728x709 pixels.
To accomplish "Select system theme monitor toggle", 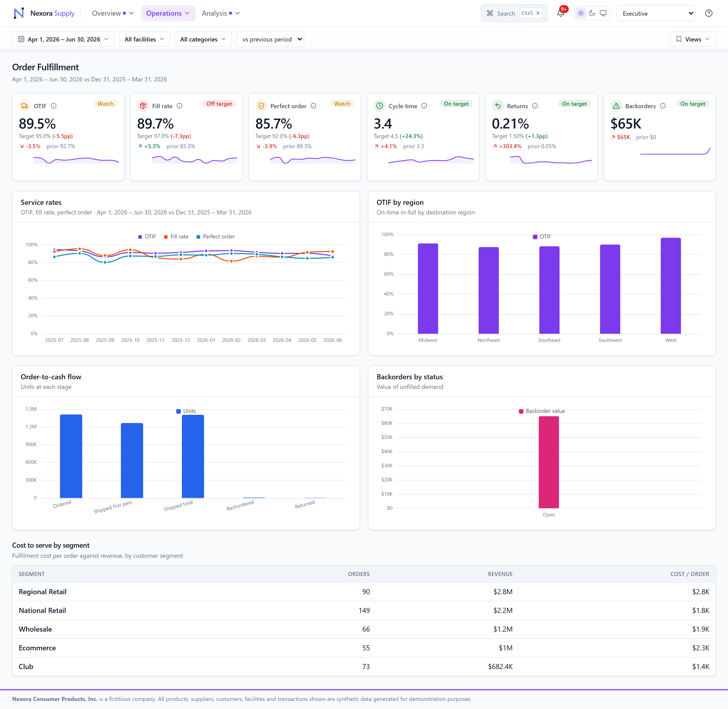I will (603, 13).
